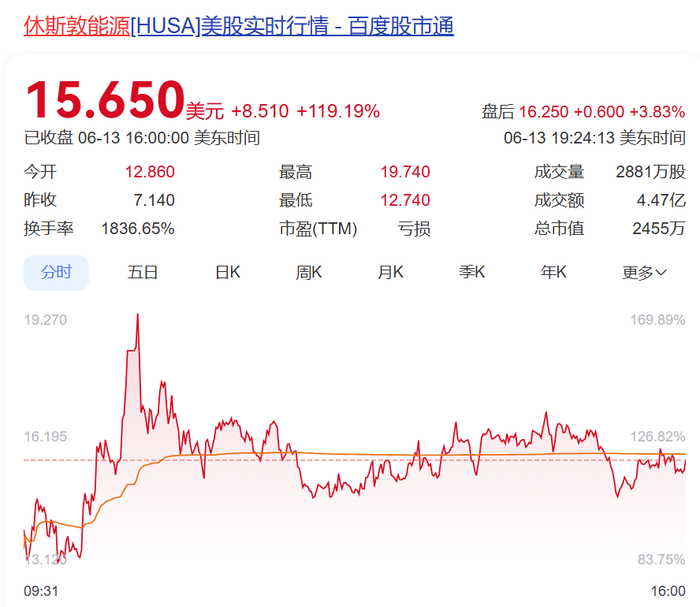
Task: Click the 今开 value 12.860
Action: click(150, 172)
